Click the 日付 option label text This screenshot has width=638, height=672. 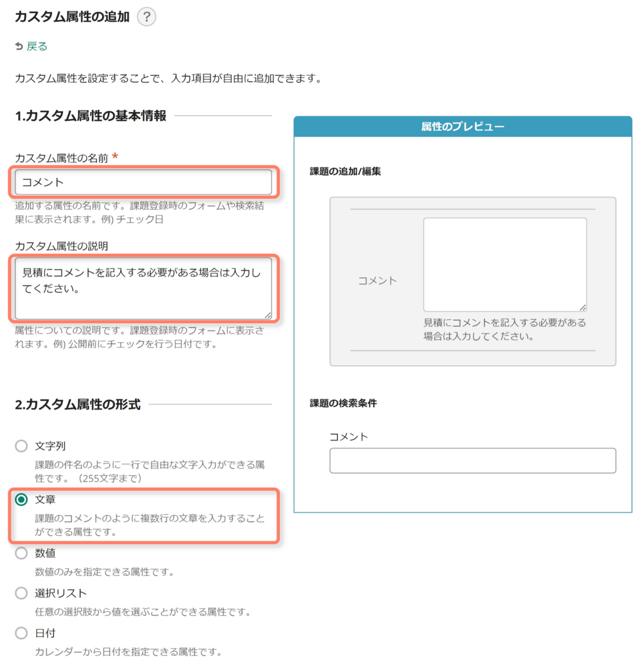click(x=45, y=633)
